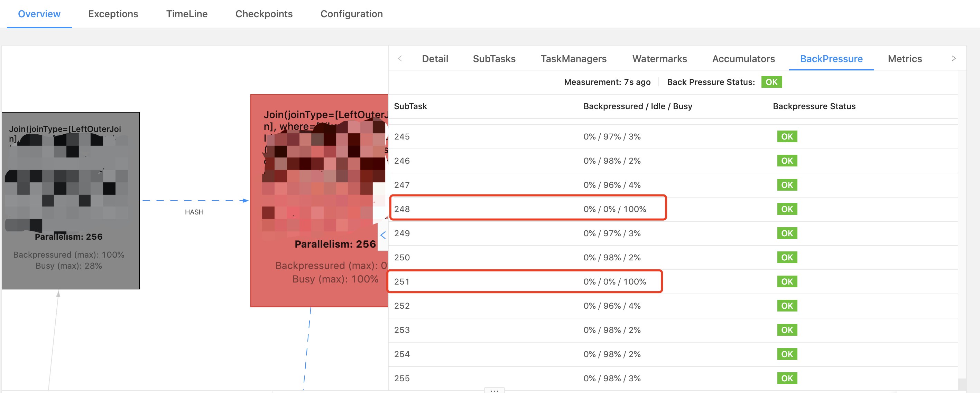This screenshot has width=980, height=393.
Task: Click the OK badge for subtask 248
Action: 787,209
